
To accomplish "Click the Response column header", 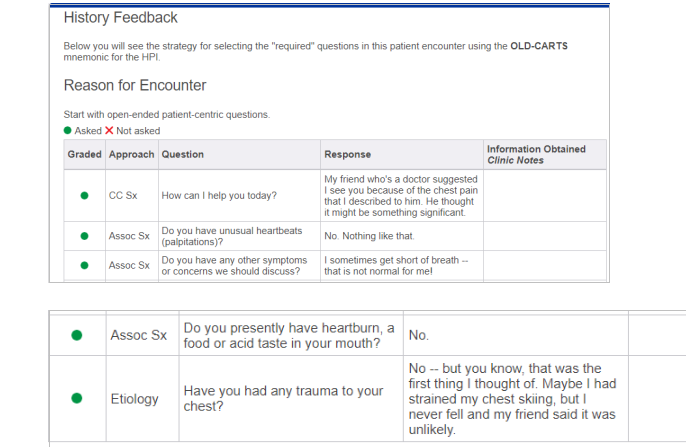I will (x=348, y=154).
